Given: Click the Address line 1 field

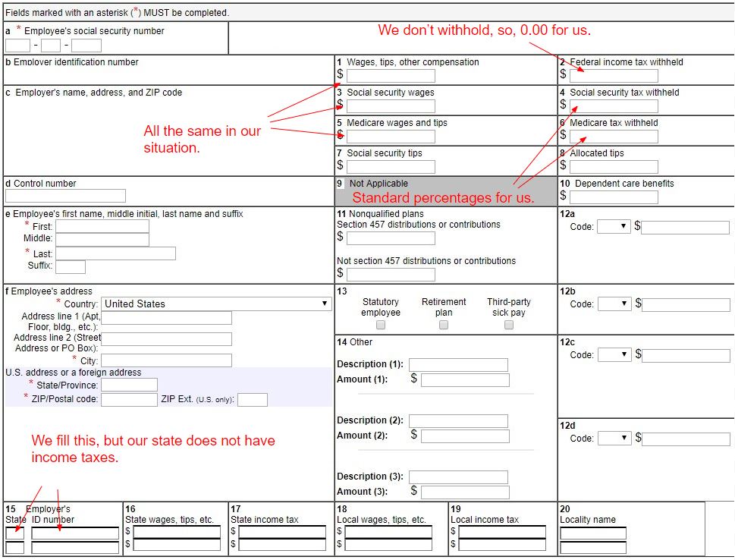Looking at the screenshot, I should [x=166, y=318].
